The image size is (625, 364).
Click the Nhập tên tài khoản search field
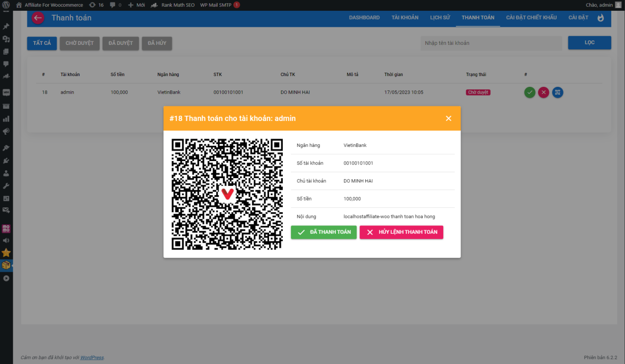(491, 43)
